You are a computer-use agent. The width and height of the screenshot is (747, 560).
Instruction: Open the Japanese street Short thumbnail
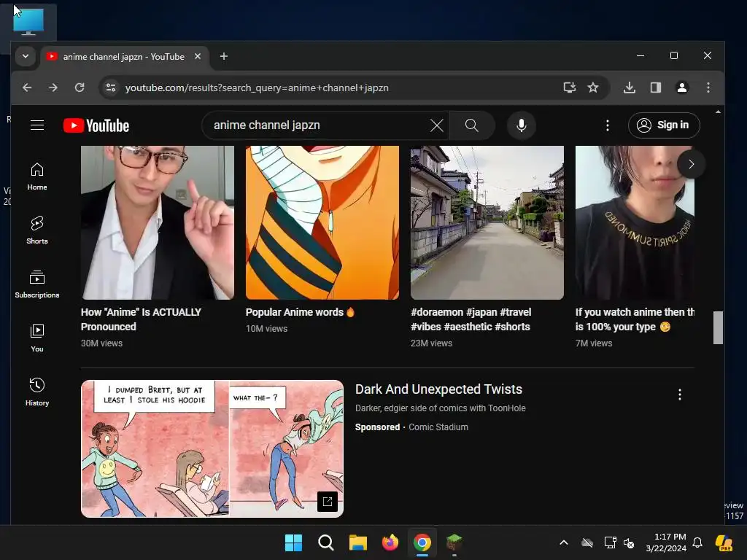(x=487, y=222)
